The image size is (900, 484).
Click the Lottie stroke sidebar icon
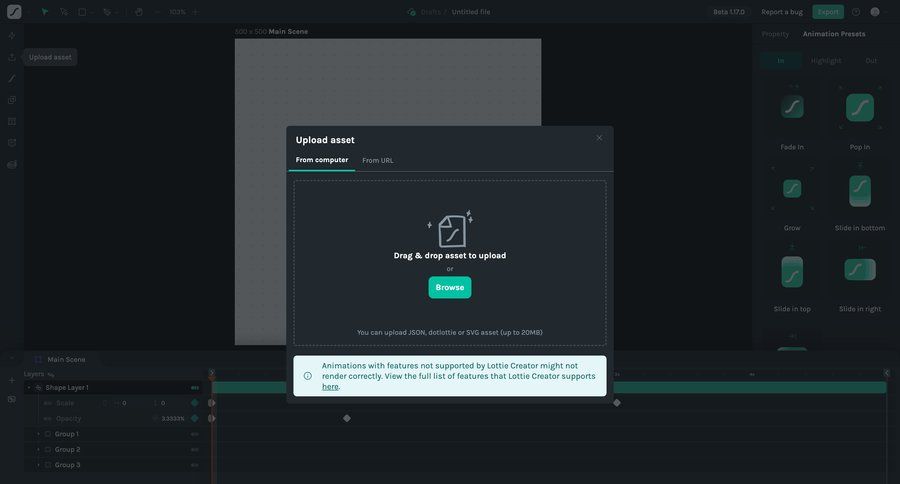pyautogui.click(x=11, y=79)
